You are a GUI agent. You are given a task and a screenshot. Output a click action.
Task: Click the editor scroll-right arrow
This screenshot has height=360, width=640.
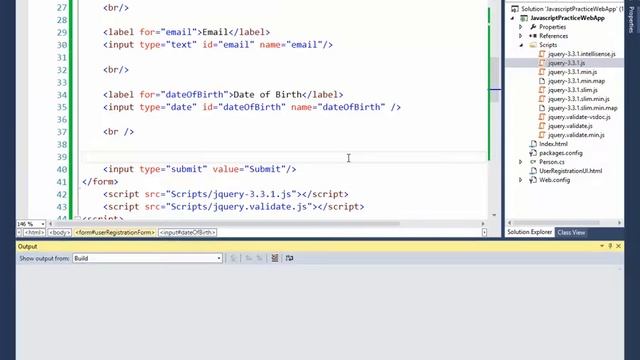483,224
